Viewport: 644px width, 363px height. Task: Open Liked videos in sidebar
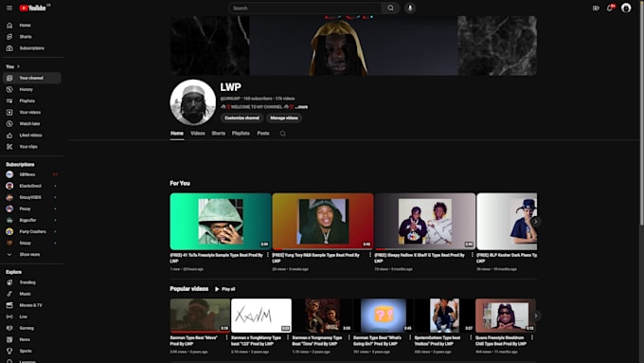click(32, 136)
